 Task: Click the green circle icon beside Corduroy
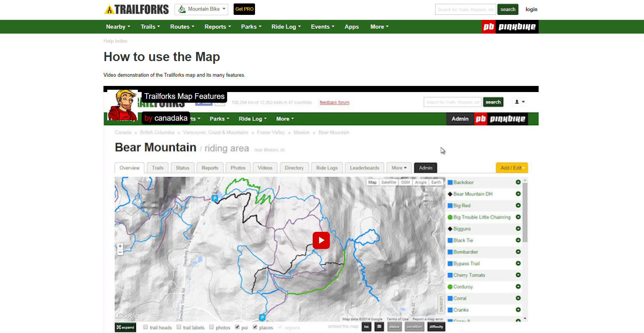coord(450,287)
